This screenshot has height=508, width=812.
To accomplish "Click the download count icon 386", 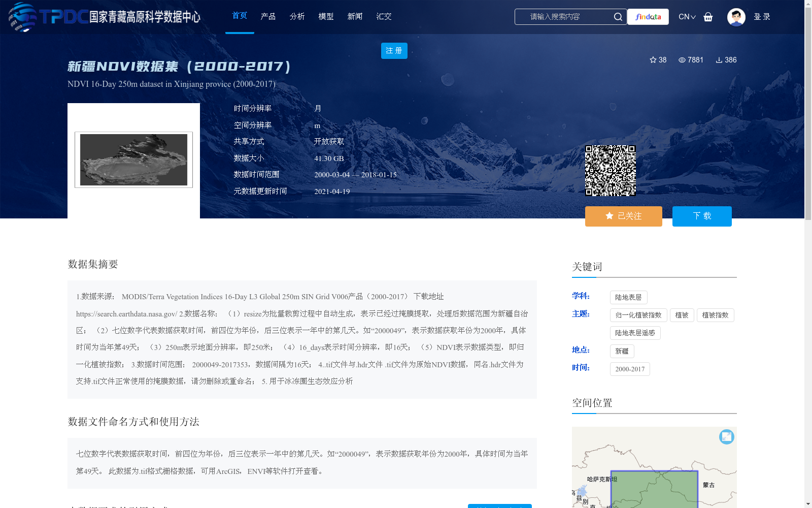I will click(726, 60).
